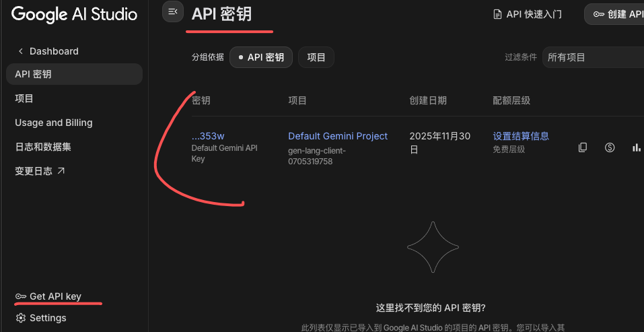The image size is (644, 332).
Task: Click the Google AI Studio logo
Action: click(x=74, y=14)
